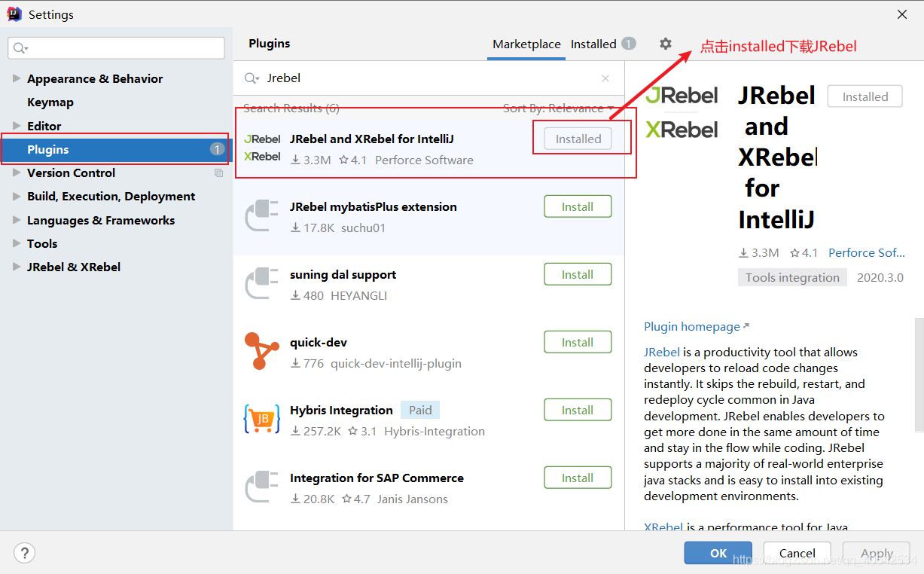
Task: Open the plugins gear settings icon
Action: [x=665, y=44]
